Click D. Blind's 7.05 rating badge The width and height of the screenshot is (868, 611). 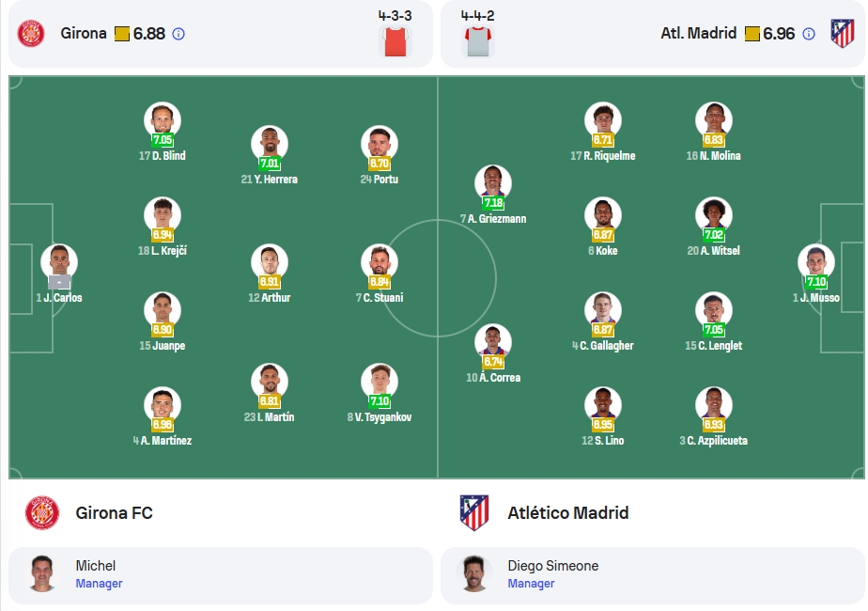(163, 140)
